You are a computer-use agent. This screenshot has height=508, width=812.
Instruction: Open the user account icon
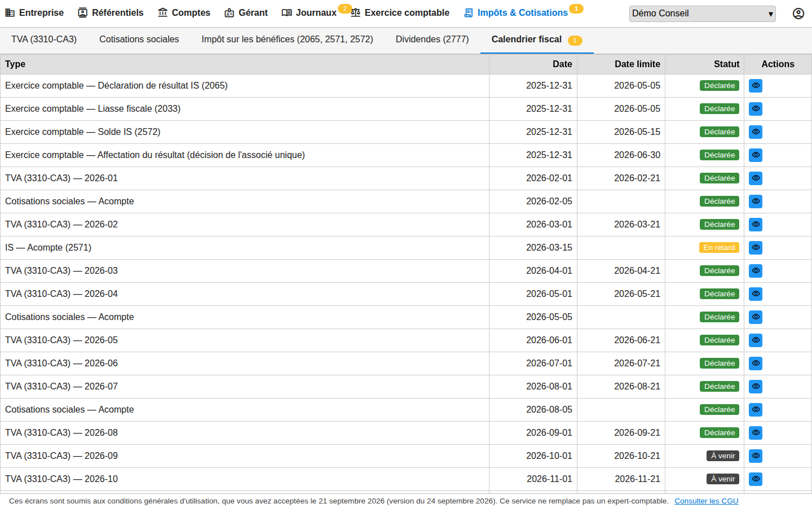click(x=798, y=14)
